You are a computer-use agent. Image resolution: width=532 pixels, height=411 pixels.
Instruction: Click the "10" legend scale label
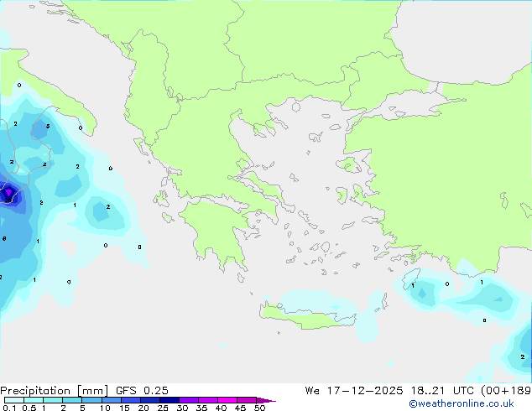[105, 408]
